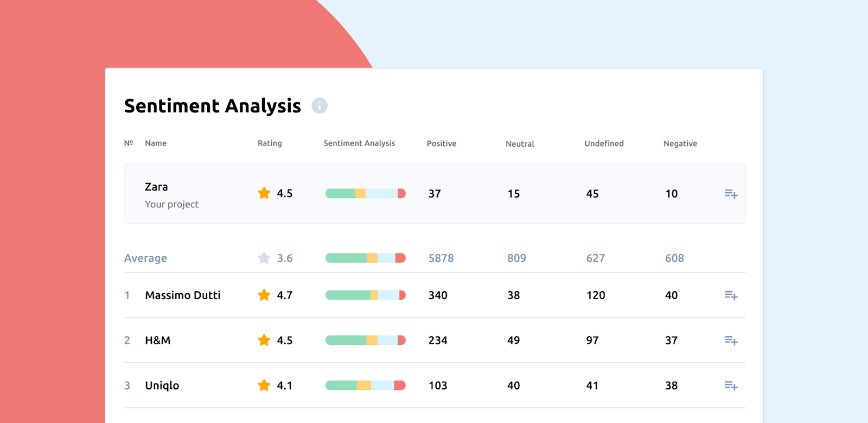Click the sentiment bar for H&M
The width and height of the screenshot is (868, 423).
(x=366, y=340)
